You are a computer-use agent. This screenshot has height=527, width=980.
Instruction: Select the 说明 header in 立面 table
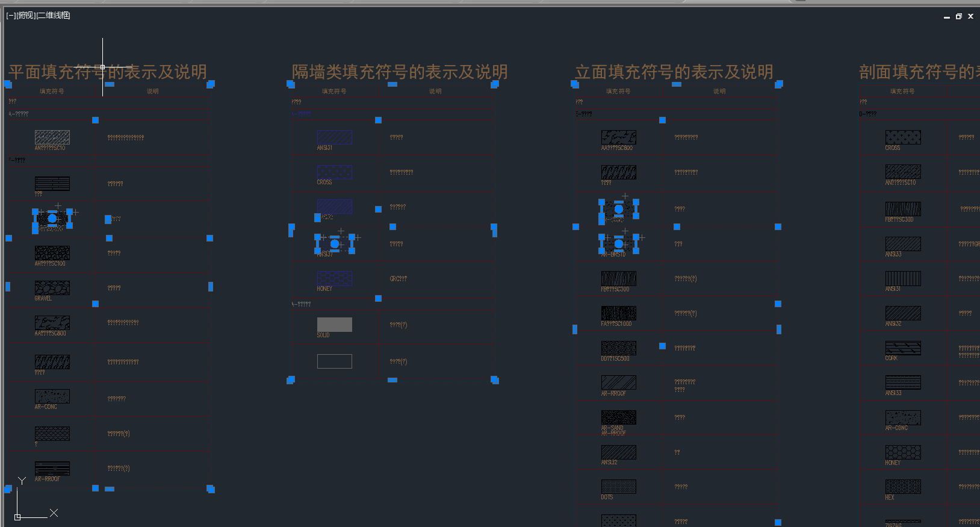pos(719,92)
